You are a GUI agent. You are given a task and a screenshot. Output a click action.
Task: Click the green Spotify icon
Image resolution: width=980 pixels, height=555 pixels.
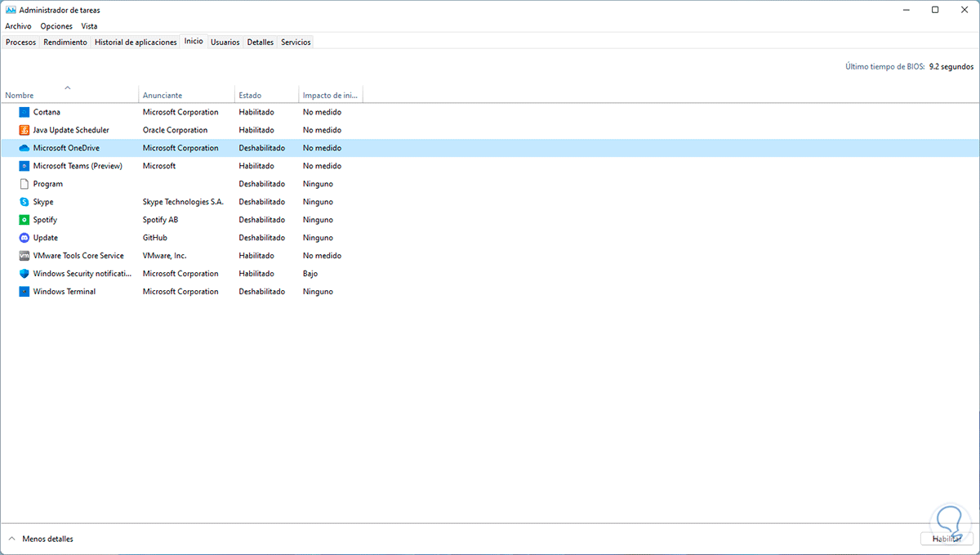coord(24,220)
